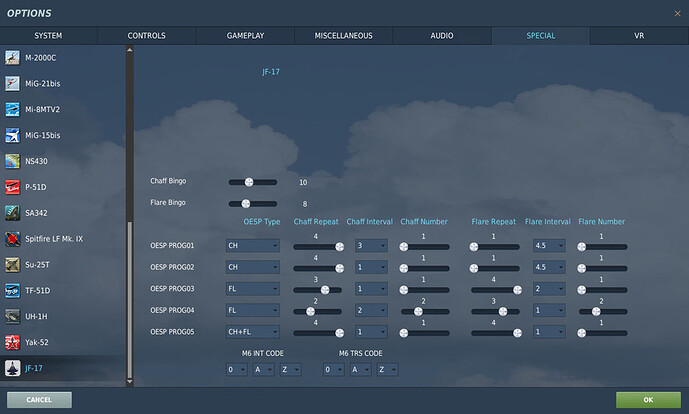Open the UH-1H helicopter icon
689x414 pixels.
click(12, 316)
